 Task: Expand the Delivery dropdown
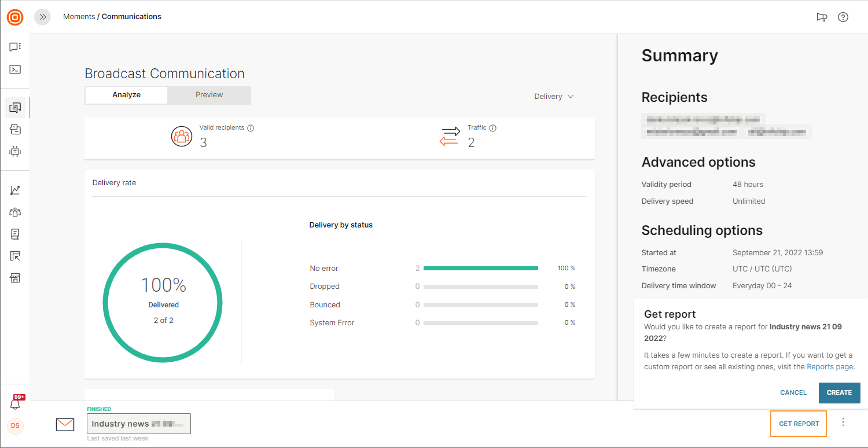coord(554,97)
